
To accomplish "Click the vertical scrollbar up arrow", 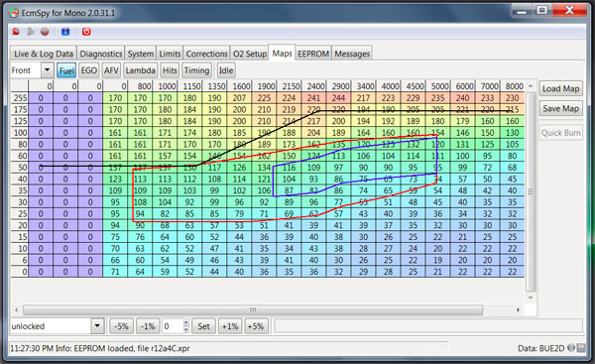I will coord(531,85).
